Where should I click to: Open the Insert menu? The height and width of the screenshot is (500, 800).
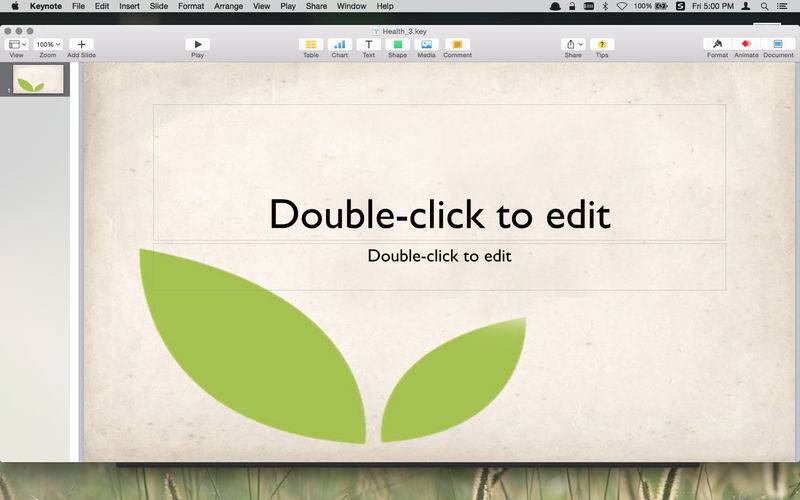[x=129, y=6]
